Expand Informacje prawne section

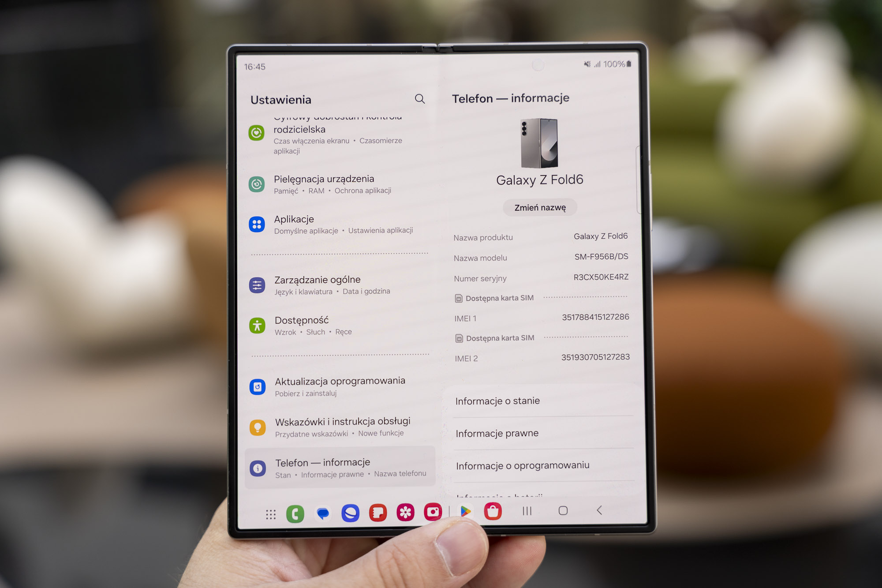point(498,432)
